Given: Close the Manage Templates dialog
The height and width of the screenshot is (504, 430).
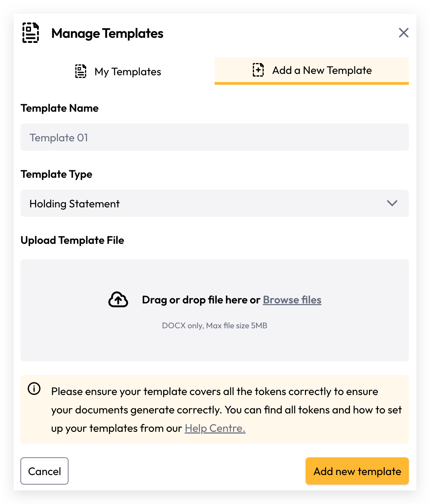Looking at the screenshot, I should (404, 33).
